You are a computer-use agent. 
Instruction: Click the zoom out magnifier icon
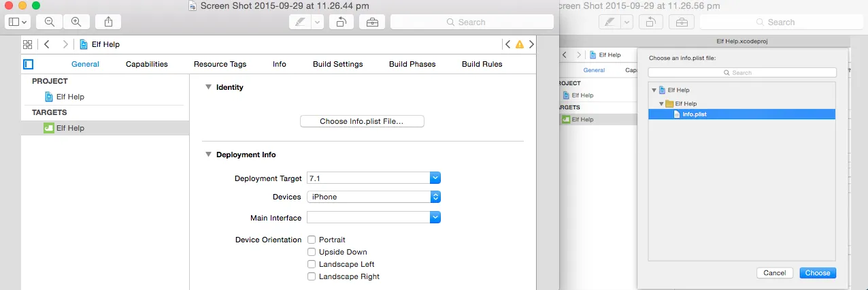[x=50, y=22]
